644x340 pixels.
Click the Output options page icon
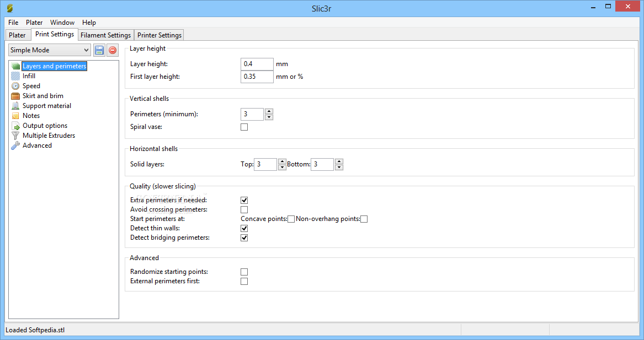(x=15, y=126)
